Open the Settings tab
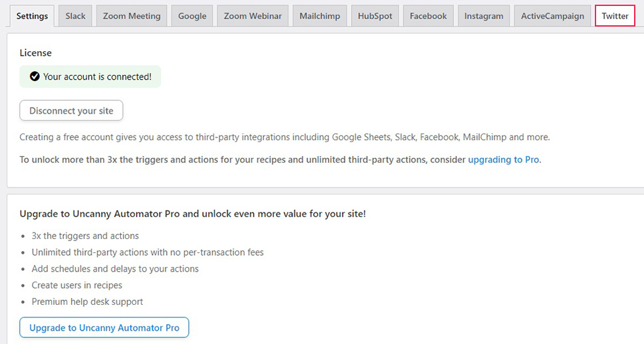Screen dimensions: 644x344 (x=32, y=16)
